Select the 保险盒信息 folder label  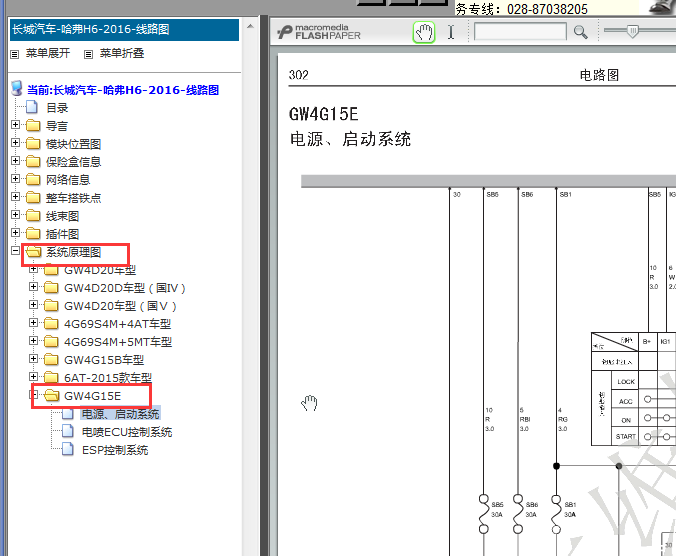point(73,162)
